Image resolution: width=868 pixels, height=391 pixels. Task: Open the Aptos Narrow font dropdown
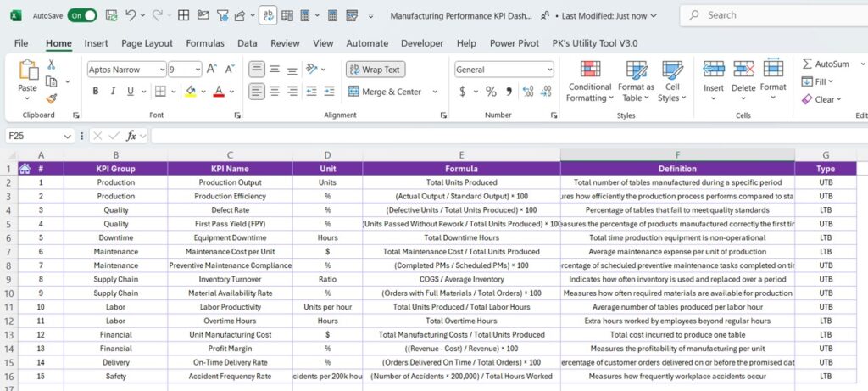point(162,70)
